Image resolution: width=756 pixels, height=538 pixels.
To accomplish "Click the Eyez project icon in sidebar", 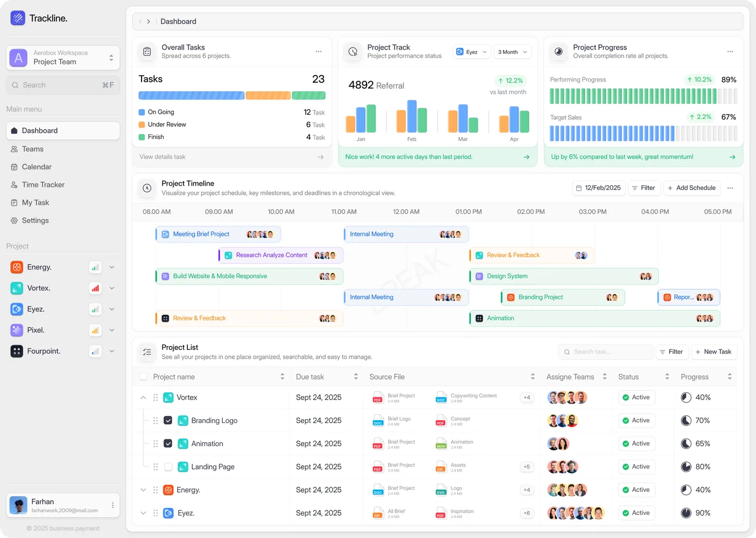I will (17, 309).
